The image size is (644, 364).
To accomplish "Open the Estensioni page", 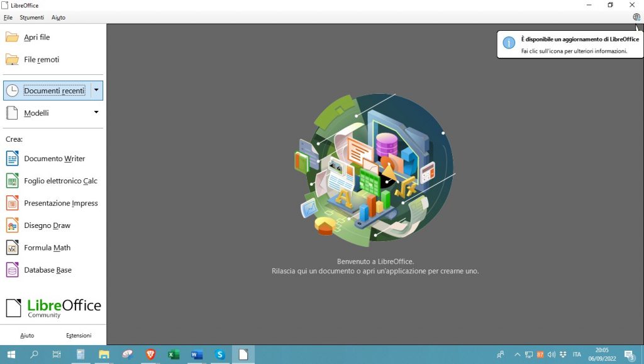I will pos(78,335).
